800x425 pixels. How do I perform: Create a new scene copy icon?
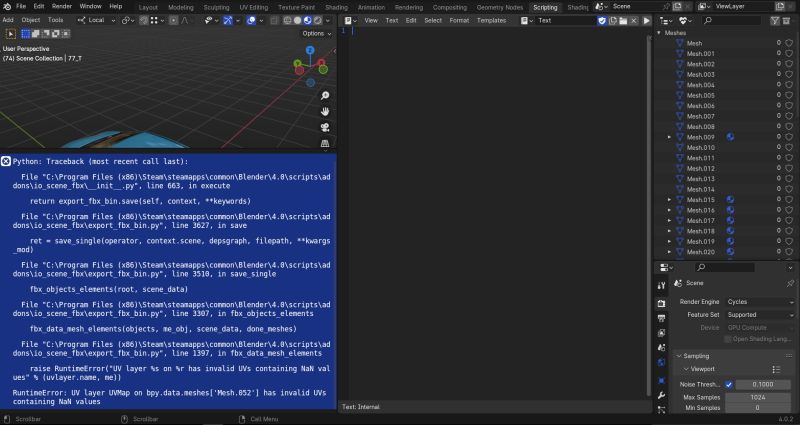(677, 7)
